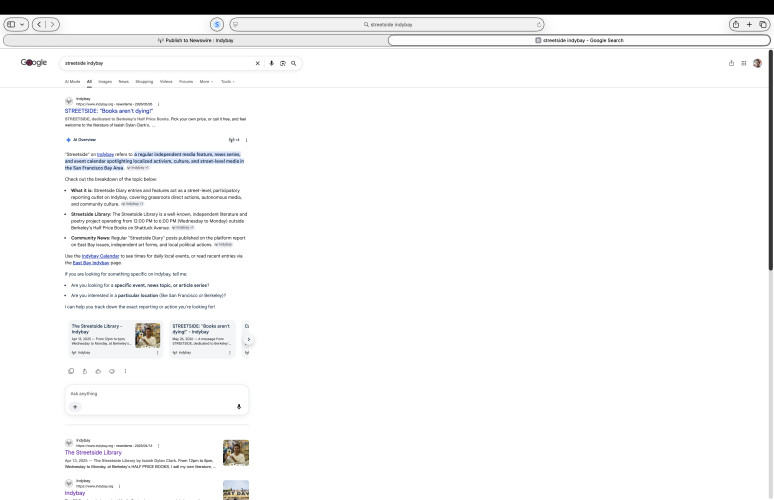The height and width of the screenshot is (500, 774).
Task: Open the Google account avatar
Action: coord(757,63)
